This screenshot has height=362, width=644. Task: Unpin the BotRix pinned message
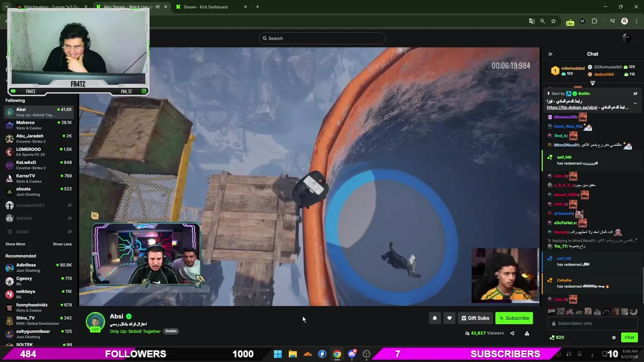pos(635,94)
